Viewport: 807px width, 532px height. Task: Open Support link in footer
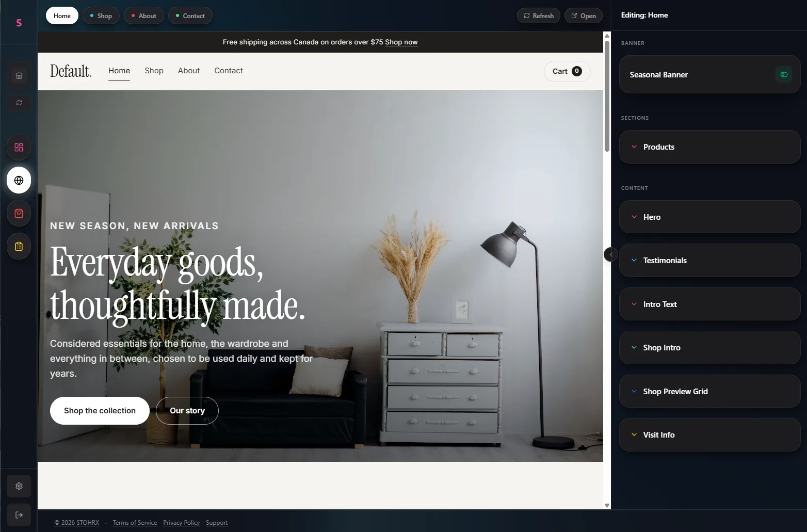[217, 523]
